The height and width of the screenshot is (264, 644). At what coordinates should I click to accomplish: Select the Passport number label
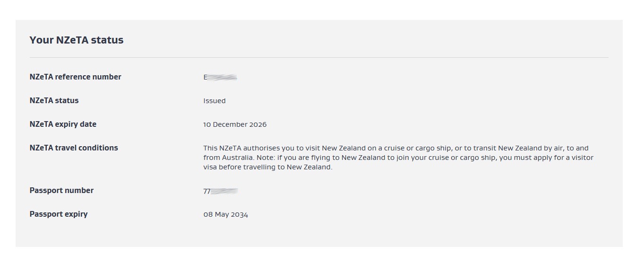tap(61, 191)
